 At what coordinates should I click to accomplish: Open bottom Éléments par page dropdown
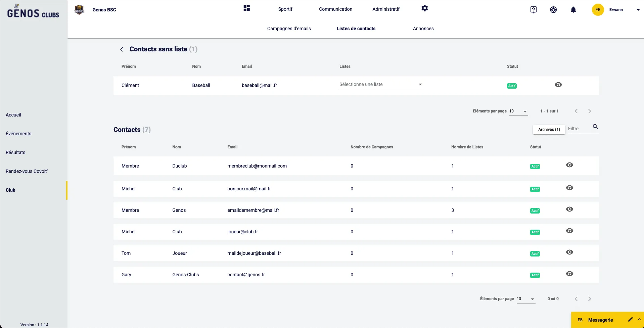525,299
